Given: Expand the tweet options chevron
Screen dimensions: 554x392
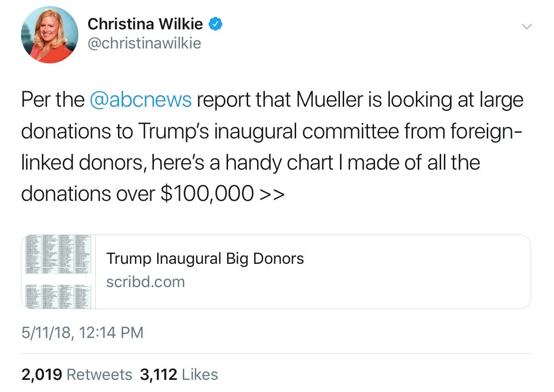Looking at the screenshot, I should [x=526, y=28].
